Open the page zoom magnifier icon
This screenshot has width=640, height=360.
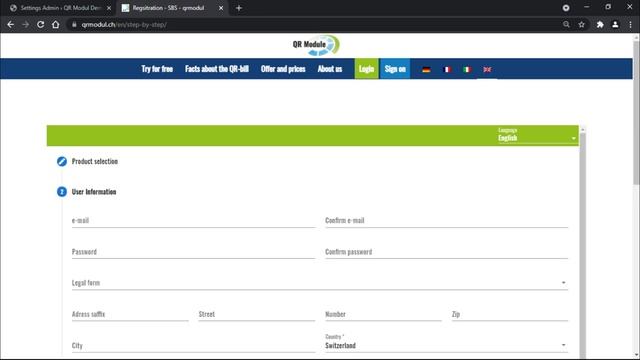pyautogui.click(x=566, y=24)
